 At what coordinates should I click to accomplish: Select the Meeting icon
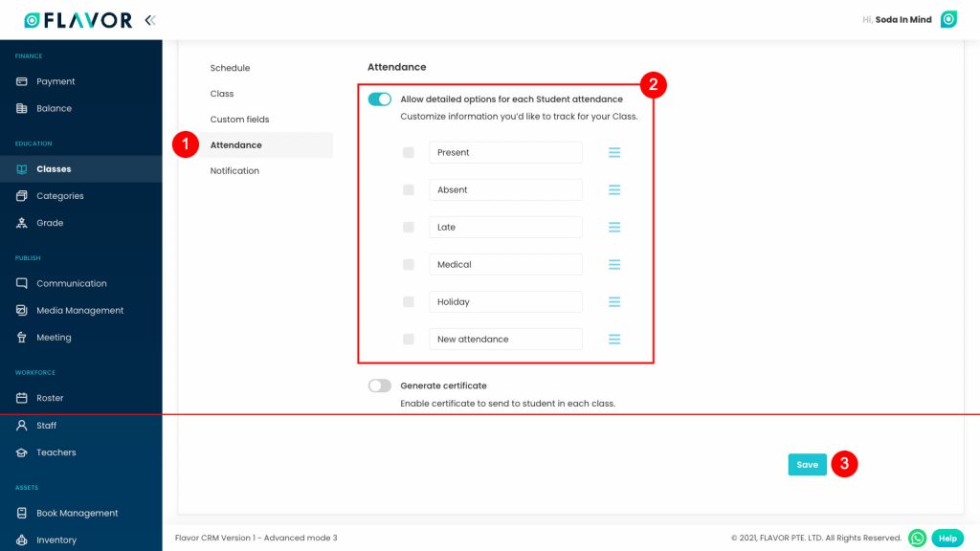click(x=21, y=337)
